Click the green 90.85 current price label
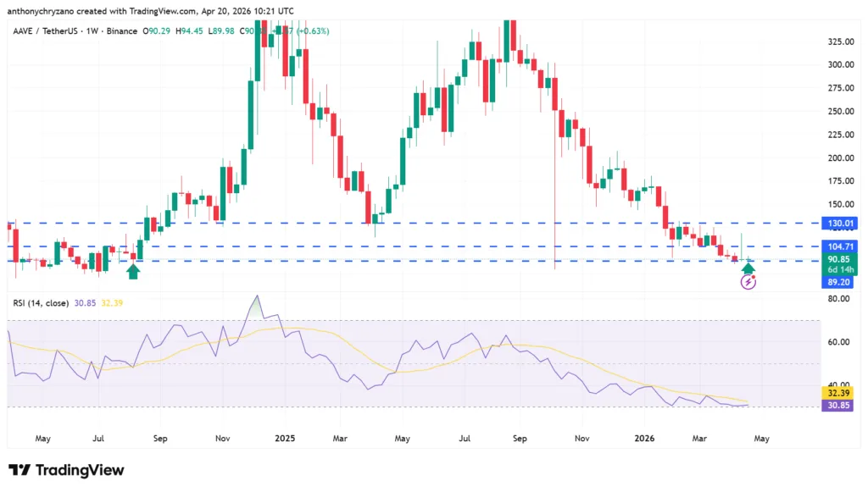Screen dimensions: 868x492 point(838,259)
